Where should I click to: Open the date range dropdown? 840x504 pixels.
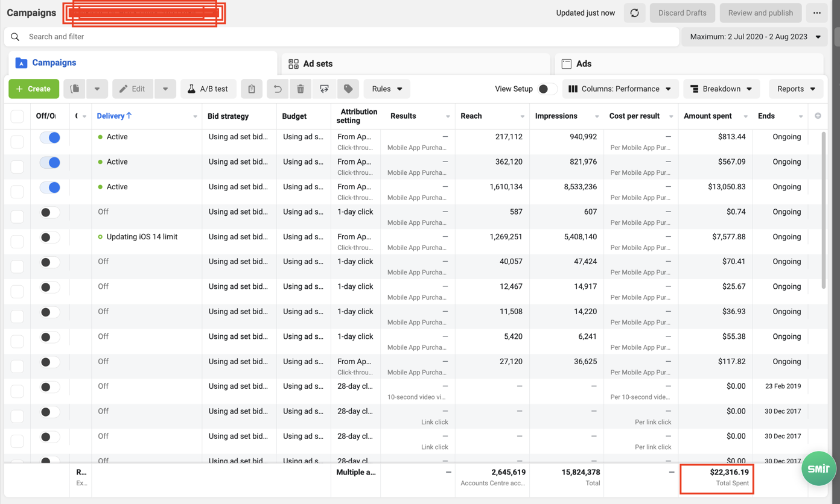click(x=754, y=37)
